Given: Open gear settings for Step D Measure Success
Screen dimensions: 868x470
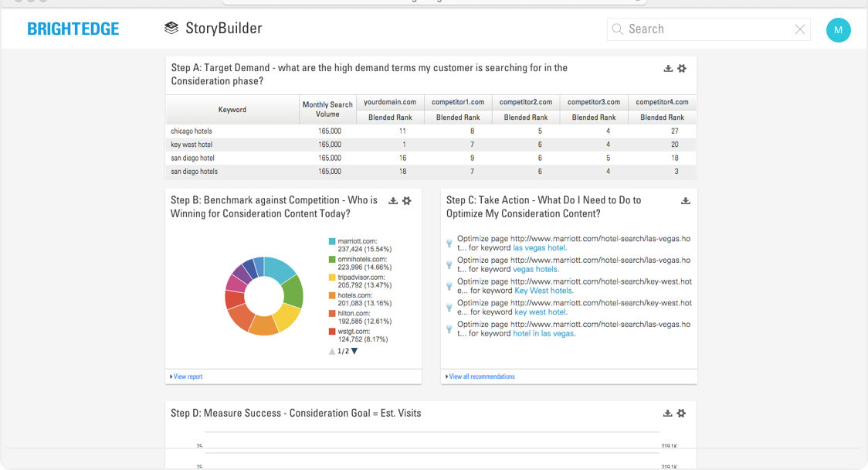Looking at the screenshot, I should [x=682, y=414].
